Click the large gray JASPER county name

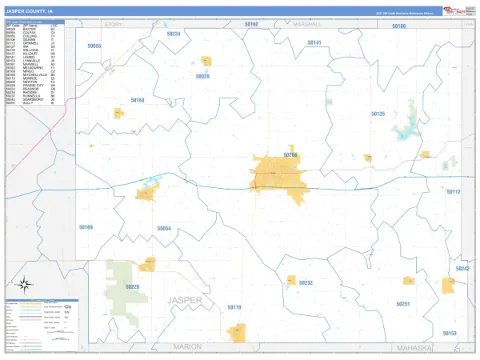[185, 300]
